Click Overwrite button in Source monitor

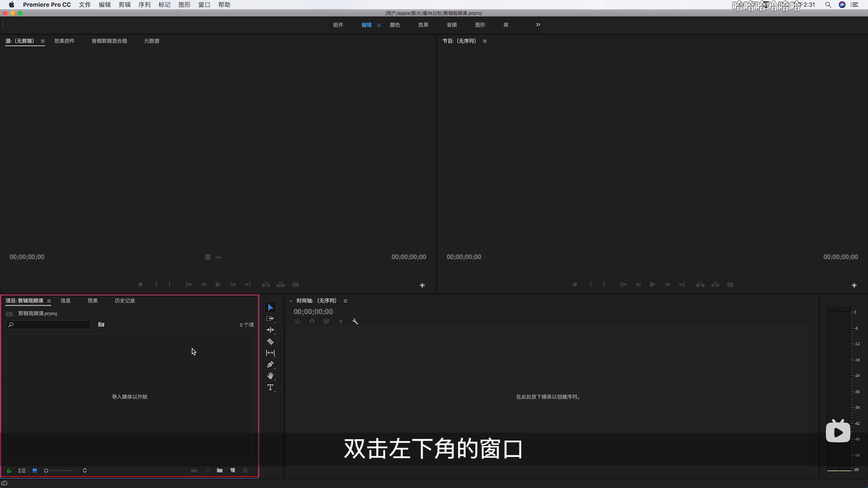[281, 285]
